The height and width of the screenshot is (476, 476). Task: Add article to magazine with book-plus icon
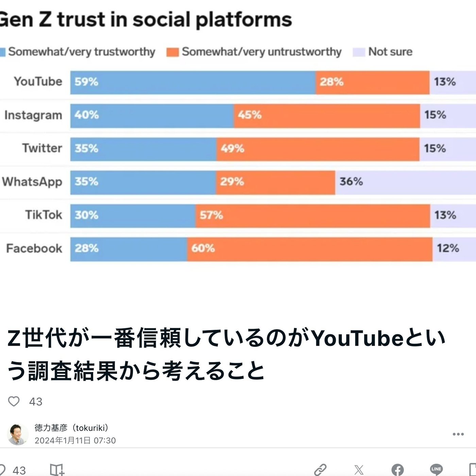57,470
